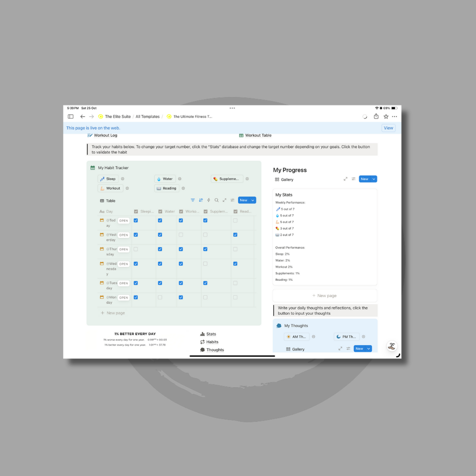
Task: Select the Table view tab
Action: 108,201
